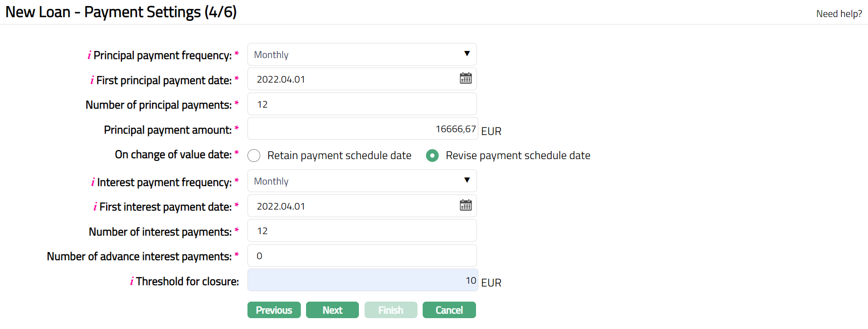Image resolution: width=868 pixels, height=329 pixels.
Task: Click the Finish button
Action: (391, 310)
